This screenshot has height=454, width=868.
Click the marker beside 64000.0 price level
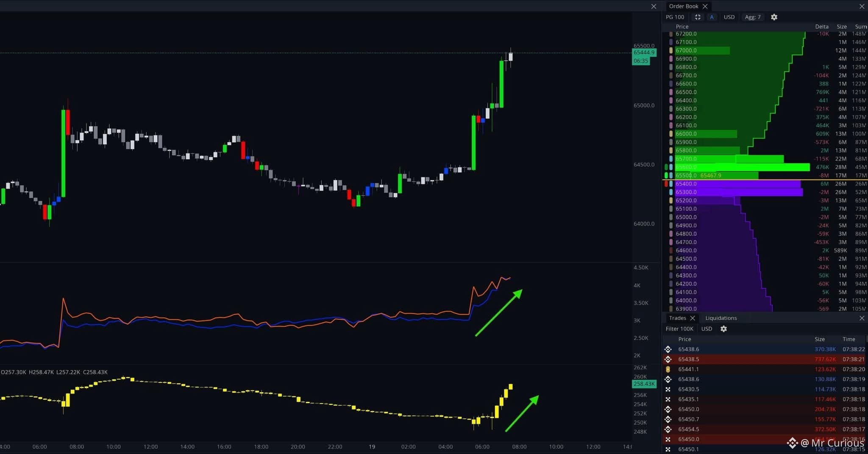(x=671, y=301)
